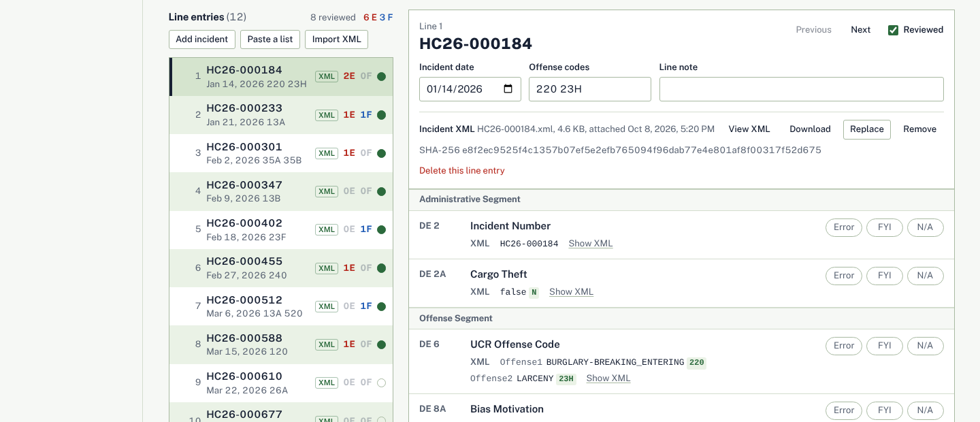This screenshot has height=422, width=980.
Task: Mark Cargo Theft as Error
Action: pos(844,276)
